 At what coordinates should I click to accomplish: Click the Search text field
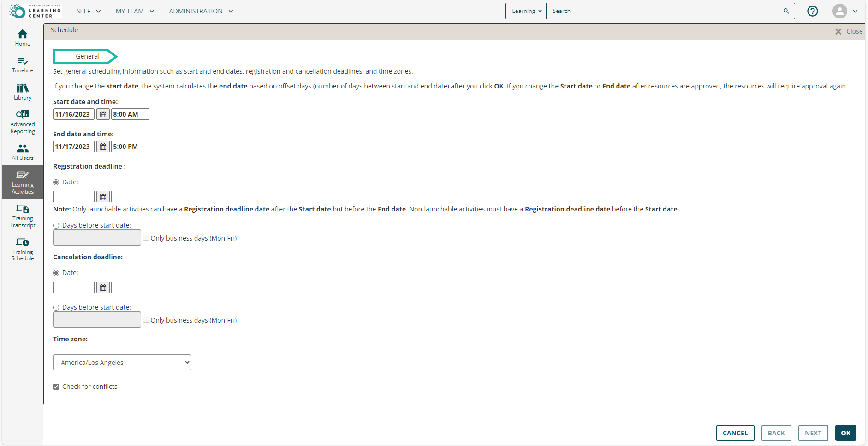click(x=662, y=11)
